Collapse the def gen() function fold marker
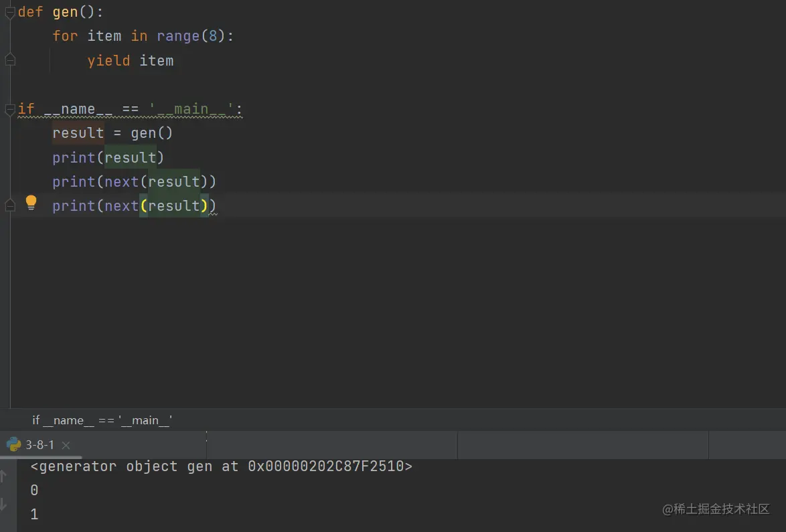 pos(9,12)
